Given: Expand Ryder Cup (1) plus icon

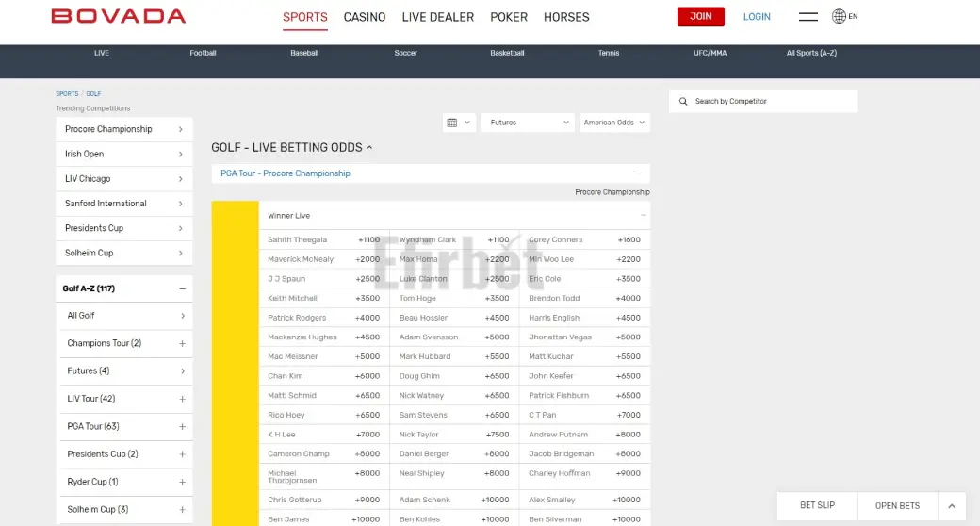Looking at the screenshot, I should click(x=182, y=483).
